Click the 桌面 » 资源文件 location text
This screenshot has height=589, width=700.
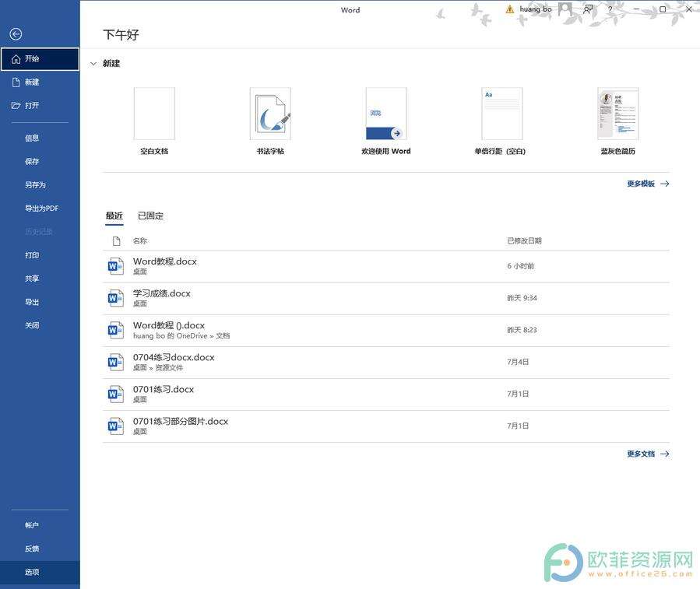tap(158, 368)
